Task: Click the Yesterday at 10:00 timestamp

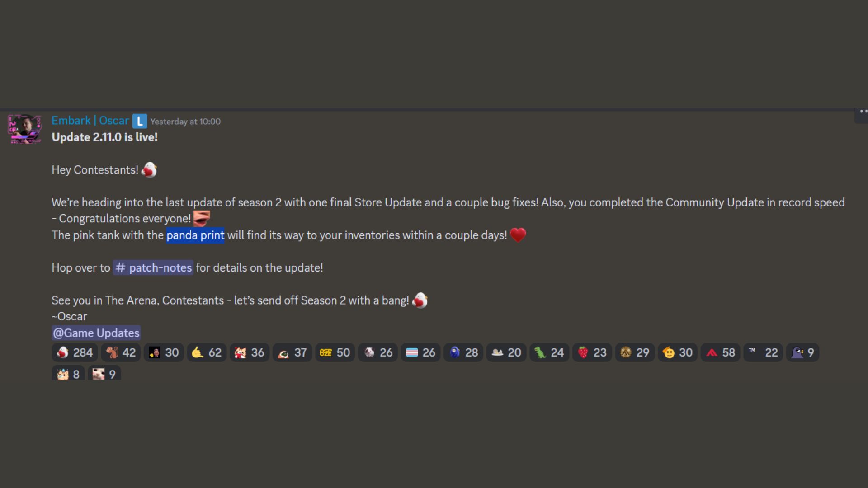Action: tap(185, 122)
